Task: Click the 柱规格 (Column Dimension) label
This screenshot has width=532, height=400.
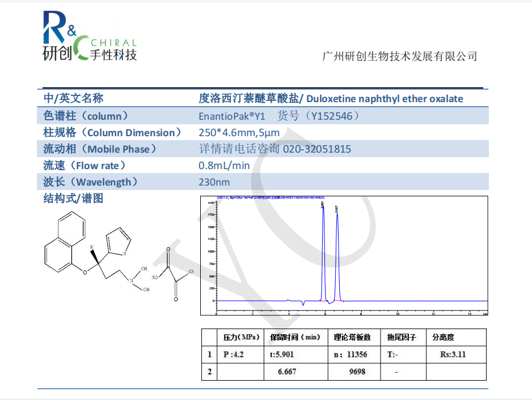Action: coord(112,132)
